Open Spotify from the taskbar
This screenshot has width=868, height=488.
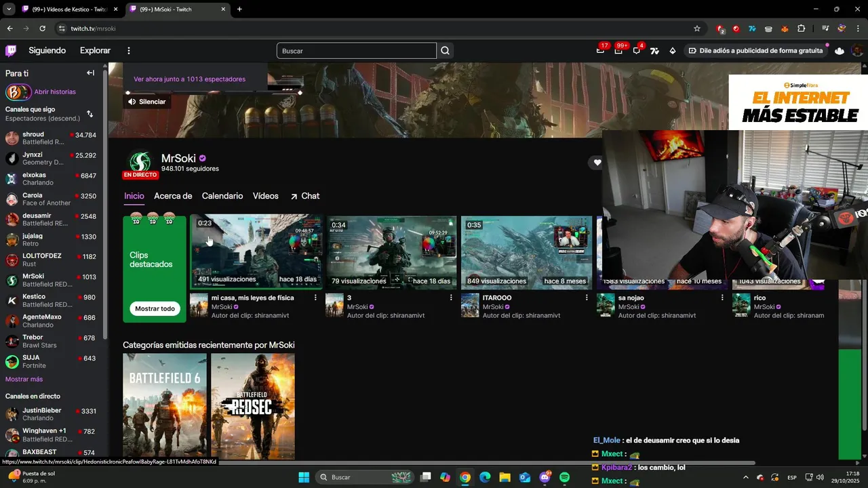click(565, 477)
